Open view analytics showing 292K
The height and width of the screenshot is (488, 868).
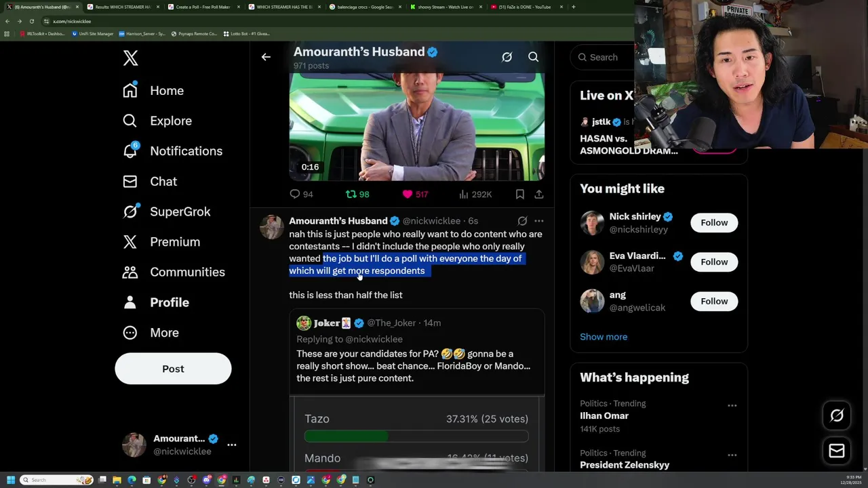pyautogui.click(x=475, y=194)
